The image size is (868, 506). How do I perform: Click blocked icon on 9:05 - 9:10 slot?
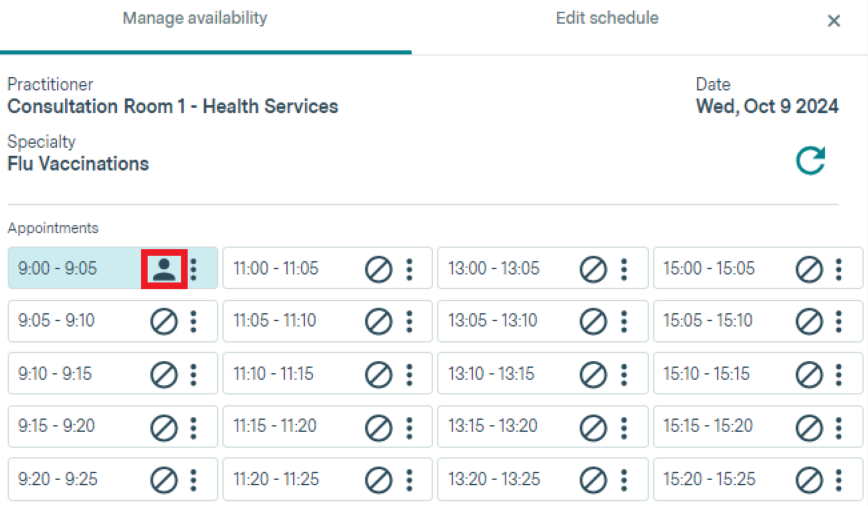[x=164, y=321]
